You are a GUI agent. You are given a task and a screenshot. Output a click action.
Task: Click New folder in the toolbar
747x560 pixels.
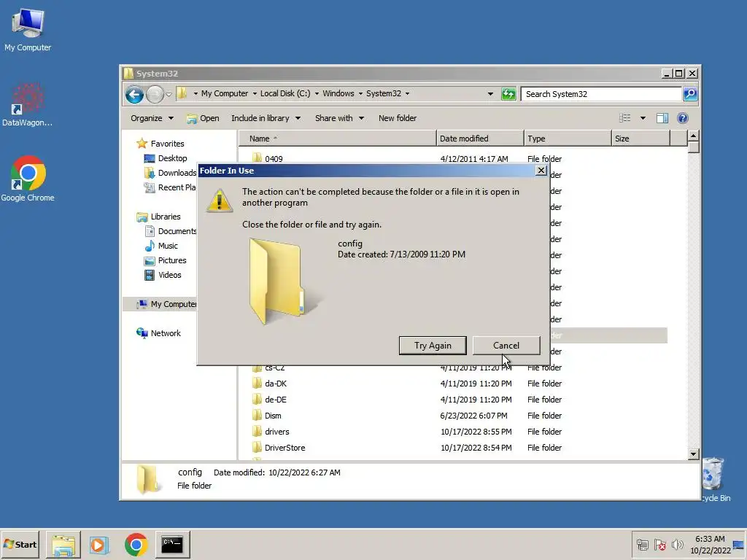pyautogui.click(x=398, y=118)
